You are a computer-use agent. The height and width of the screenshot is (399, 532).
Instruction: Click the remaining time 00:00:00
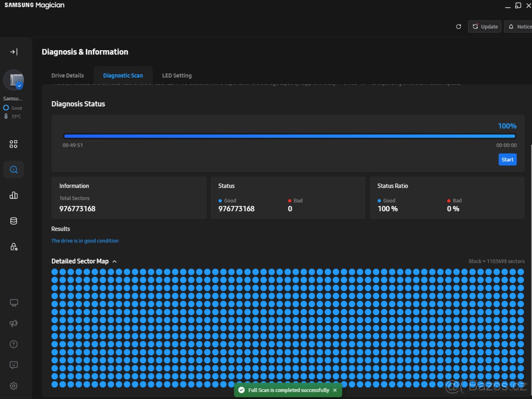[x=506, y=145]
